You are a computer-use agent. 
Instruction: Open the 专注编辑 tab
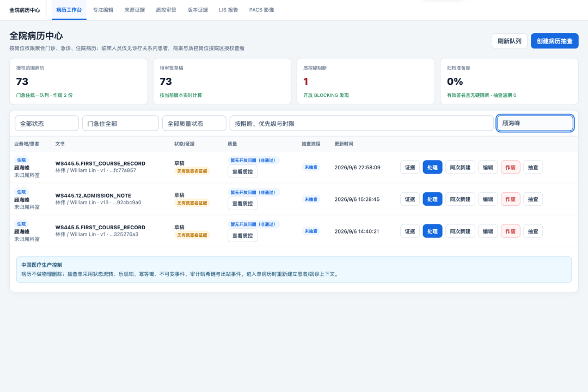click(103, 10)
